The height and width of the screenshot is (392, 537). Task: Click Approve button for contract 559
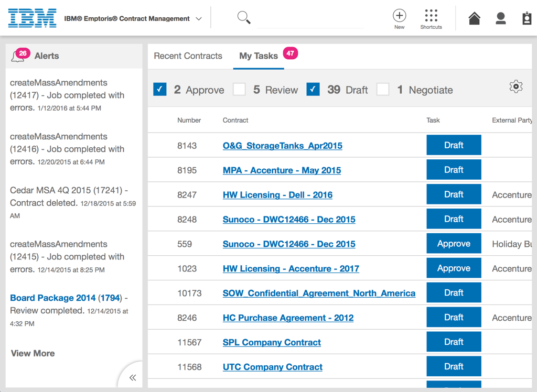click(454, 244)
